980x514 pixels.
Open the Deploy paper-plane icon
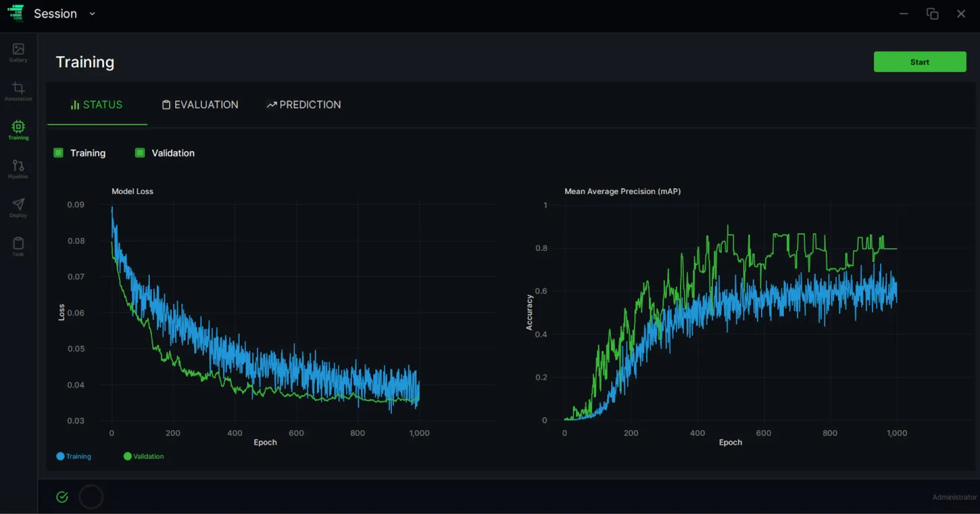pyautogui.click(x=18, y=208)
